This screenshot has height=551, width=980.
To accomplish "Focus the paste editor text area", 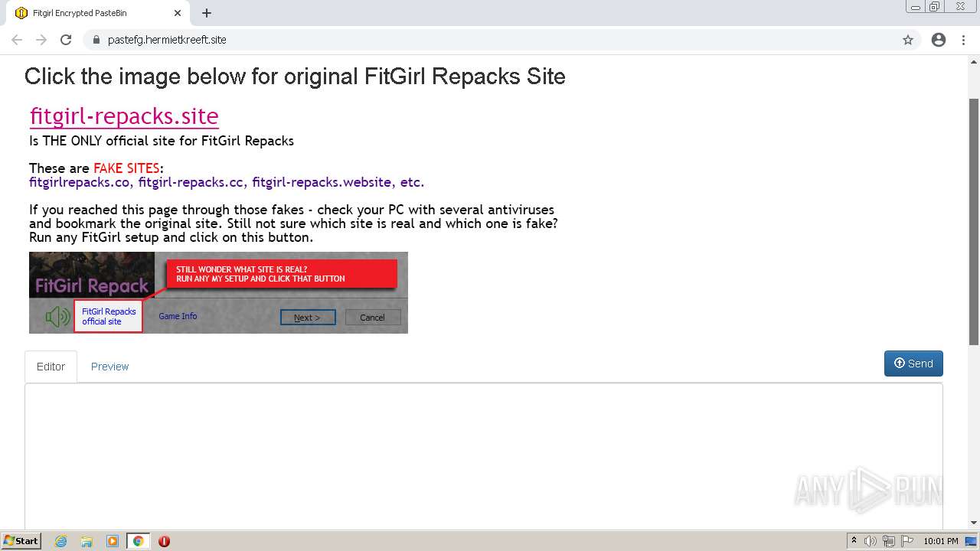I will 484,455.
